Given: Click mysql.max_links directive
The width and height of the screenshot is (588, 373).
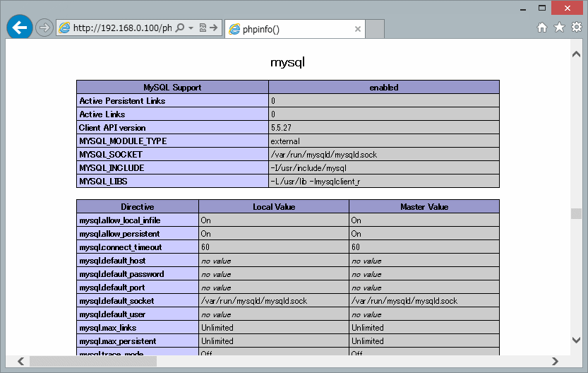Looking at the screenshot, I should tap(107, 328).
